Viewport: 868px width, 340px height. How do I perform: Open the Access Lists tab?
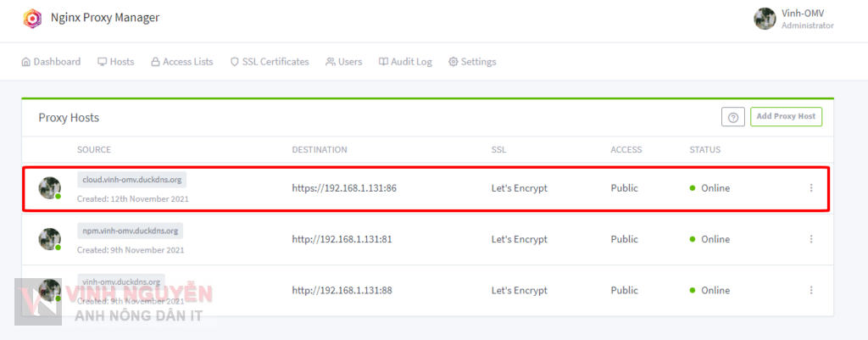click(182, 61)
